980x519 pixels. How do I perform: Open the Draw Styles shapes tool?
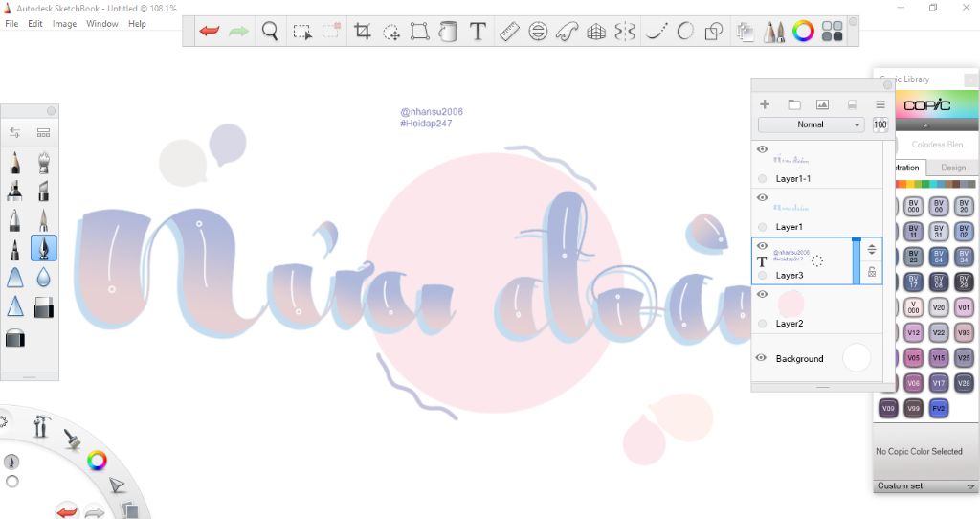pos(714,31)
